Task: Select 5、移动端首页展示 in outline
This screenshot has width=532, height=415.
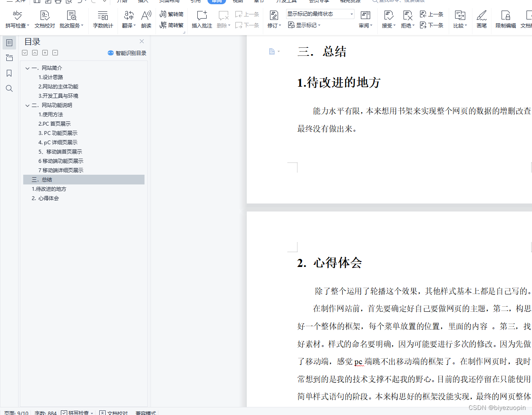Action: click(60, 152)
